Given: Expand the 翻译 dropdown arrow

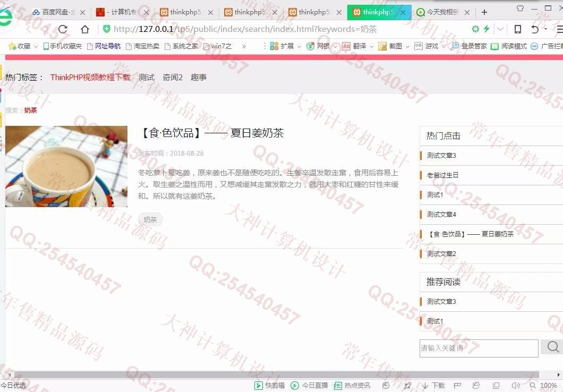Looking at the screenshot, I should tap(371, 46).
